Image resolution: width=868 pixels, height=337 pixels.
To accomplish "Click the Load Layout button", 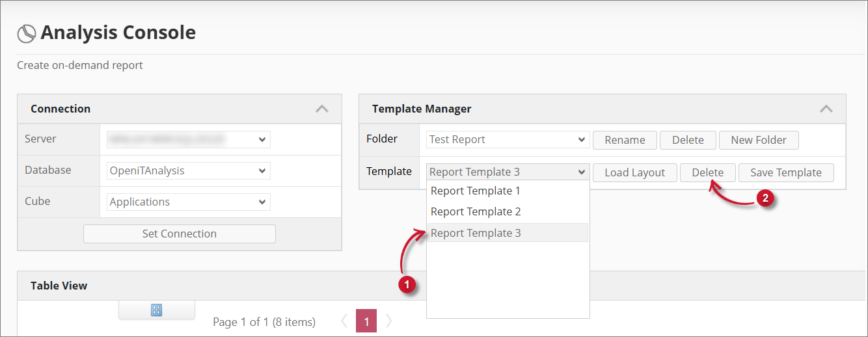I will pos(634,172).
